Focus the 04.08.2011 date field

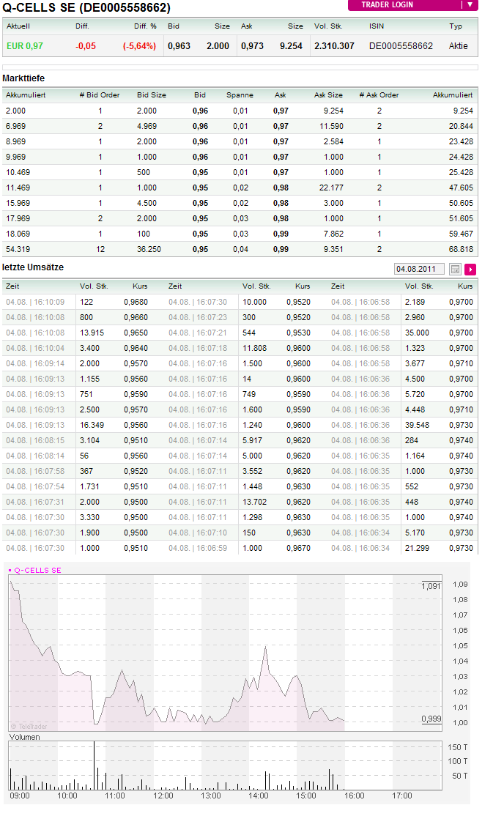(419, 270)
